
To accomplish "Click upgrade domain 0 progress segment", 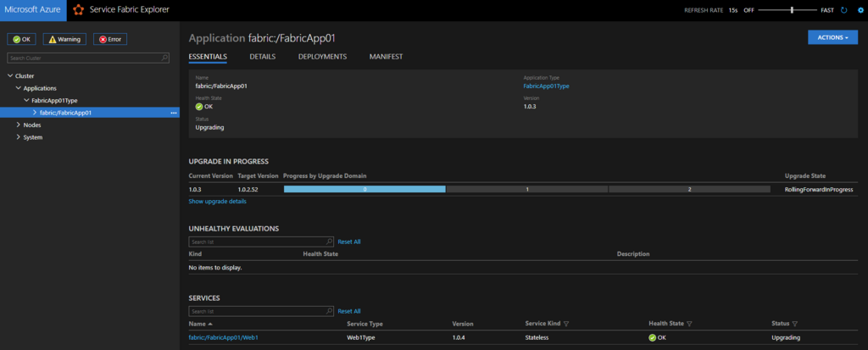I will (364, 189).
